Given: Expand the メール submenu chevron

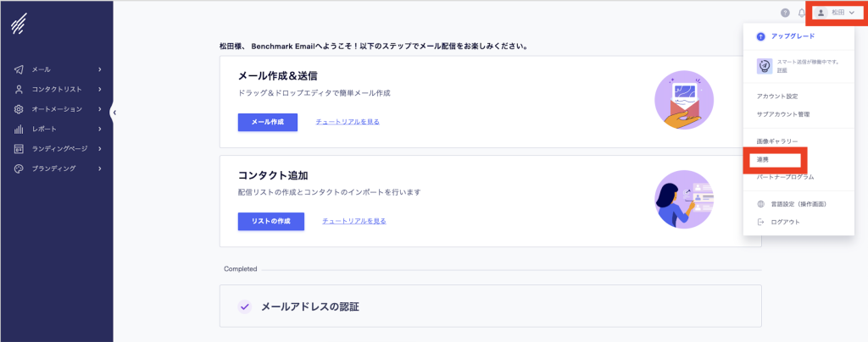Looking at the screenshot, I should pos(100,69).
